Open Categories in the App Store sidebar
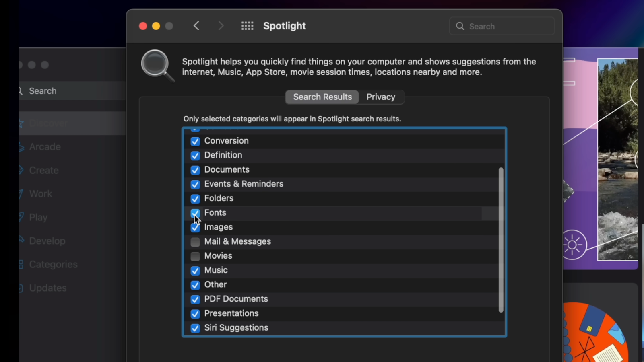The image size is (644, 362). click(53, 264)
